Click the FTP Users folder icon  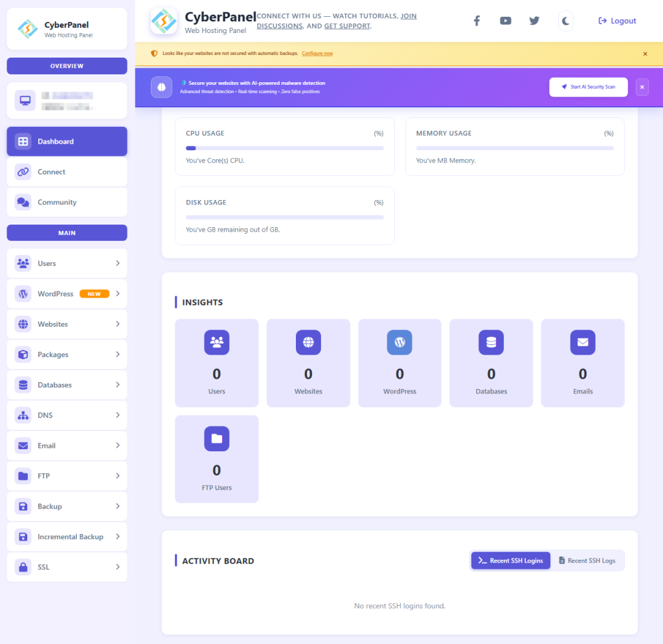(x=217, y=439)
